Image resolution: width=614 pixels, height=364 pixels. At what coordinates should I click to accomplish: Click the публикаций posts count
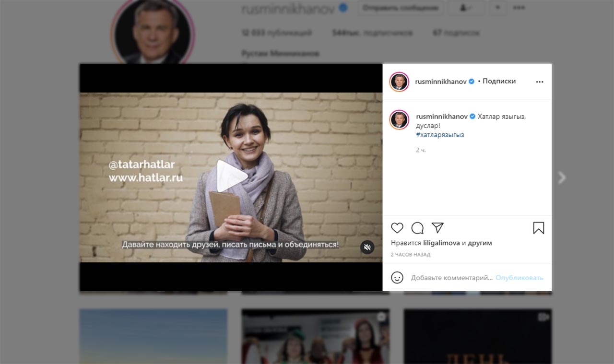[x=277, y=33]
